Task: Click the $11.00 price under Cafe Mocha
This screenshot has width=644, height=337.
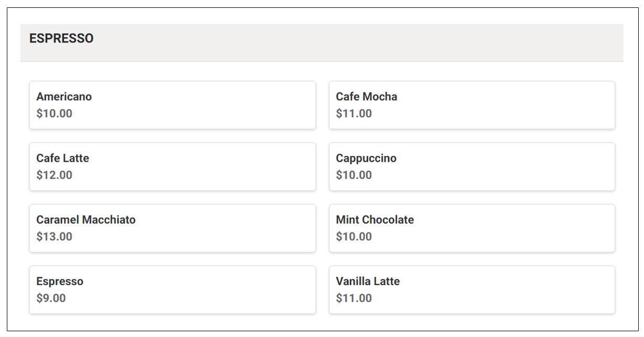Action: coord(354,113)
